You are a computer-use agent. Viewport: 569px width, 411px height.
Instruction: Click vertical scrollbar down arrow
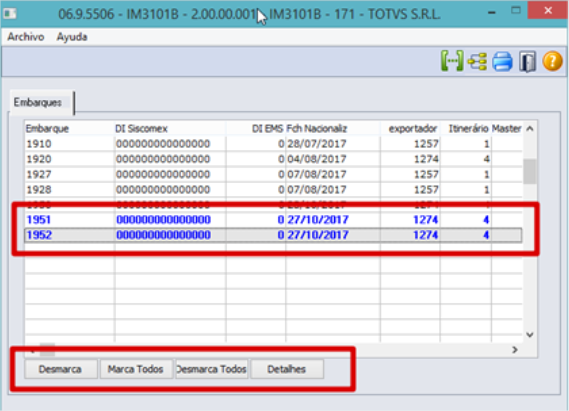coord(530,334)
